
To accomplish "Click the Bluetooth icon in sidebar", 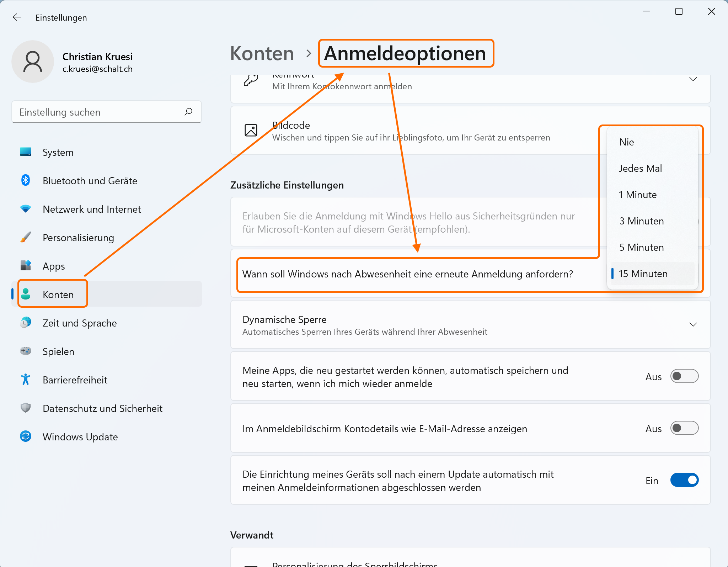I will 26,180.
